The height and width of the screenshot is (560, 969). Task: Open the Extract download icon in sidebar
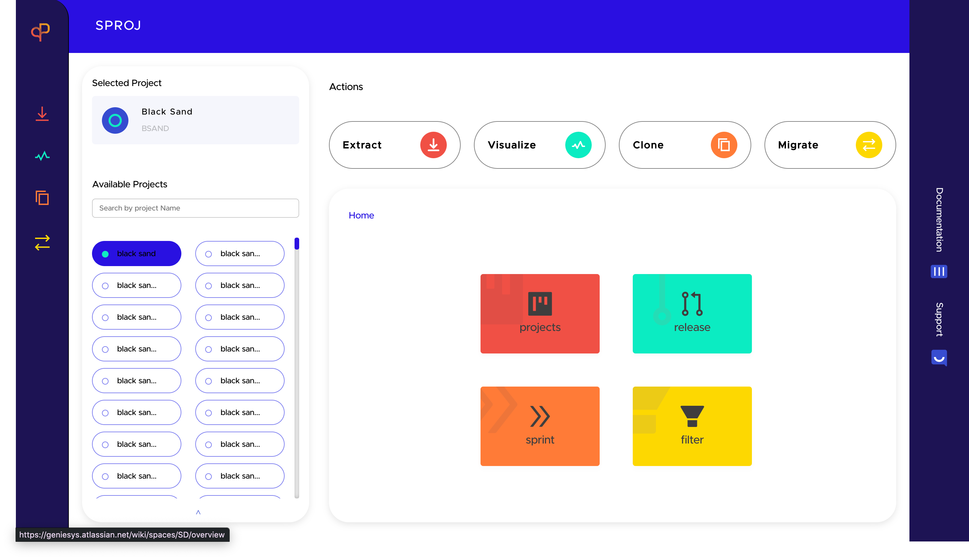(x=42, y=114)
